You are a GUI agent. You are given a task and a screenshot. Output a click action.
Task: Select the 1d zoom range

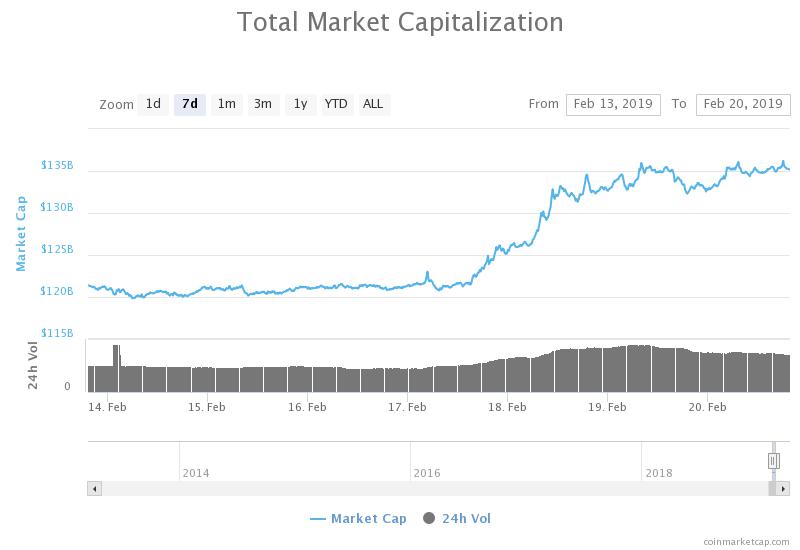[x=153, y=105]
